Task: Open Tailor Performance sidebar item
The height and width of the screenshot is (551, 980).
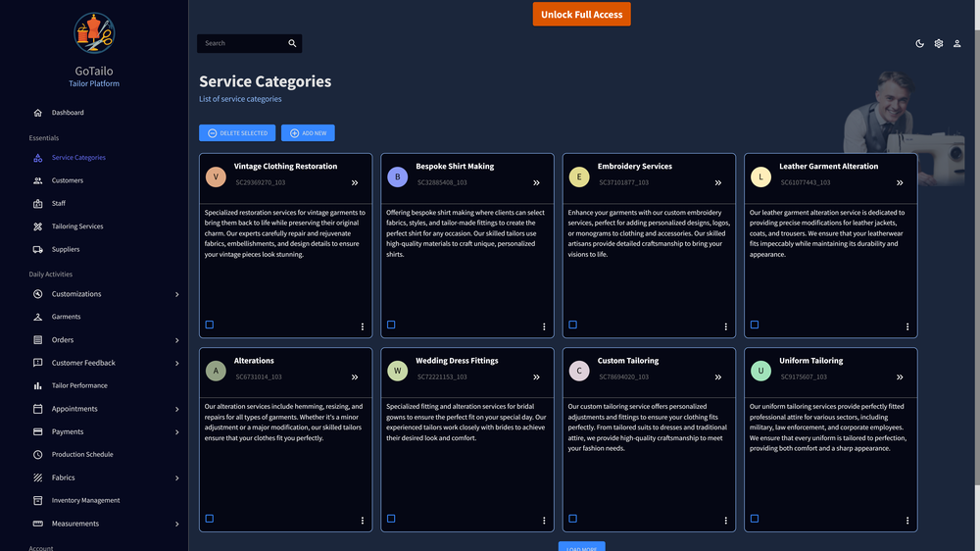Action: (x=79, y=386)
